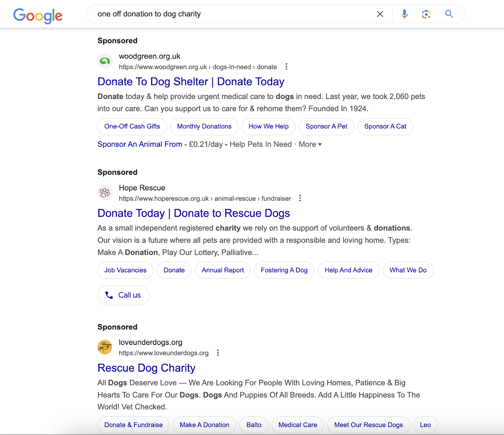This screenshot has height=435, width=504.
Task: Focus the search box with the query text
Action: (233, 14)
